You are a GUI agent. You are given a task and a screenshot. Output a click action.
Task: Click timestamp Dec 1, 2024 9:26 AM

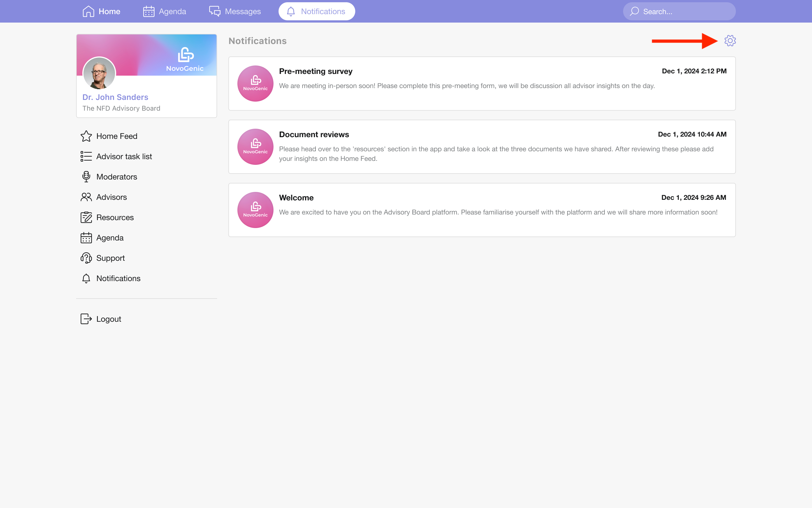pyautogui.click(x=694, y=198)
